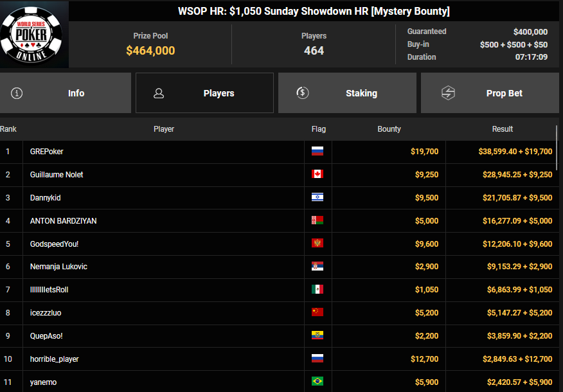This screenshot has width=563, height=392.
Task: Click the Israeli flag beside Dannykid
Action: [x=317, y=197]
